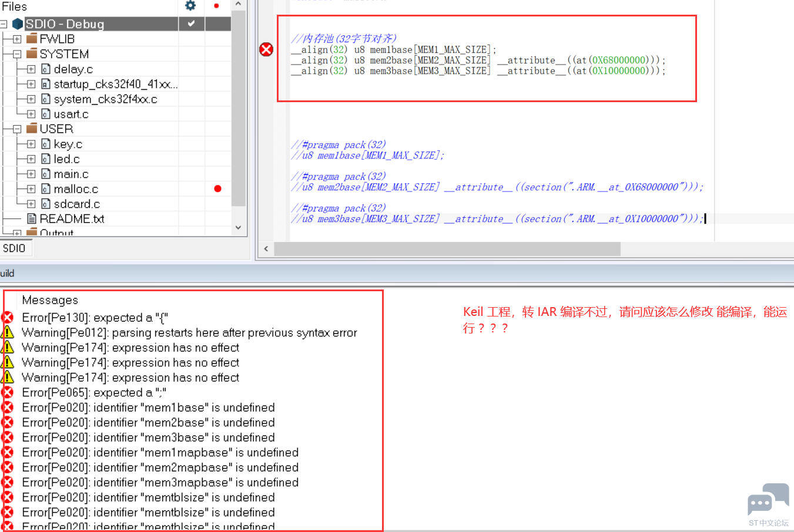Expand the FWLIB folder
This screenshot has width=794, height=532.
pyautogui.click(x=17, y=39)
